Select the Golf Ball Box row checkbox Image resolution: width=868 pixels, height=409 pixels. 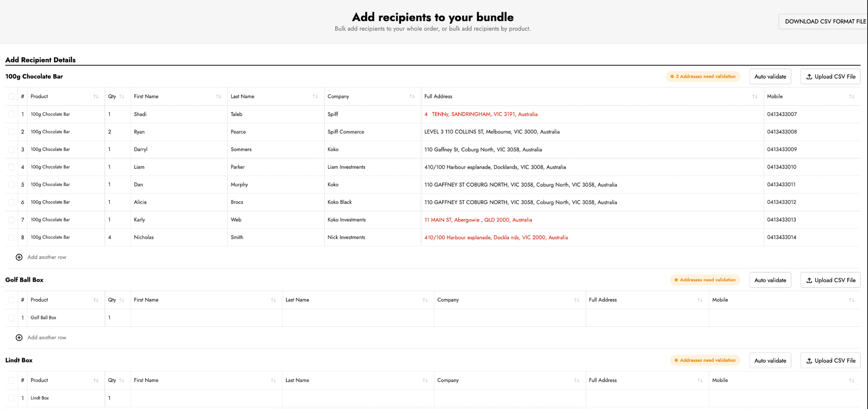(11, 318)
